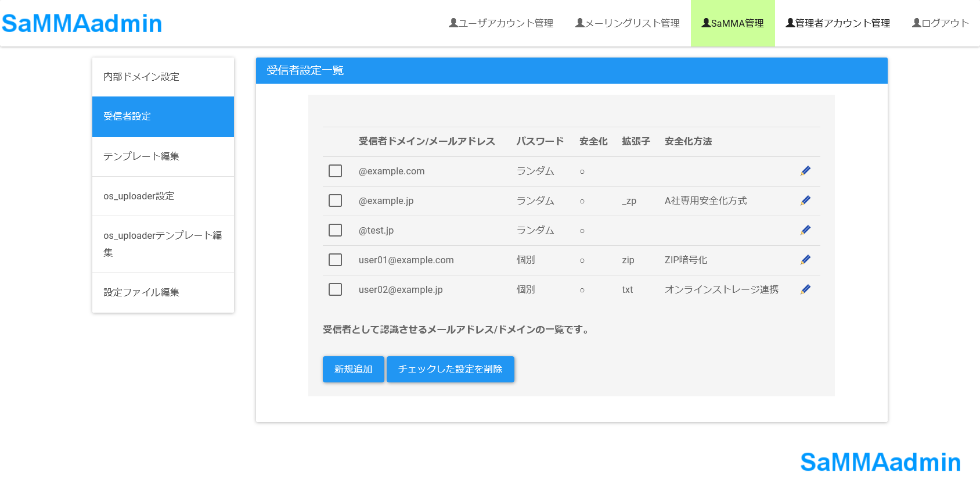Click the pencil edit icon for @example.com
The height and width of the screenshot is (487, 980).
click(805, 171)
